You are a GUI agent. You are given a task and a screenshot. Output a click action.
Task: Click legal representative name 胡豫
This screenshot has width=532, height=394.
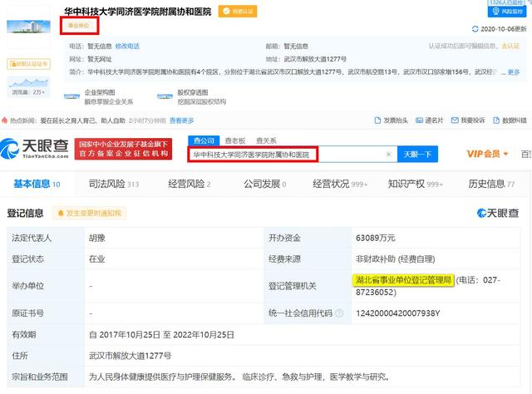(96, 239)
